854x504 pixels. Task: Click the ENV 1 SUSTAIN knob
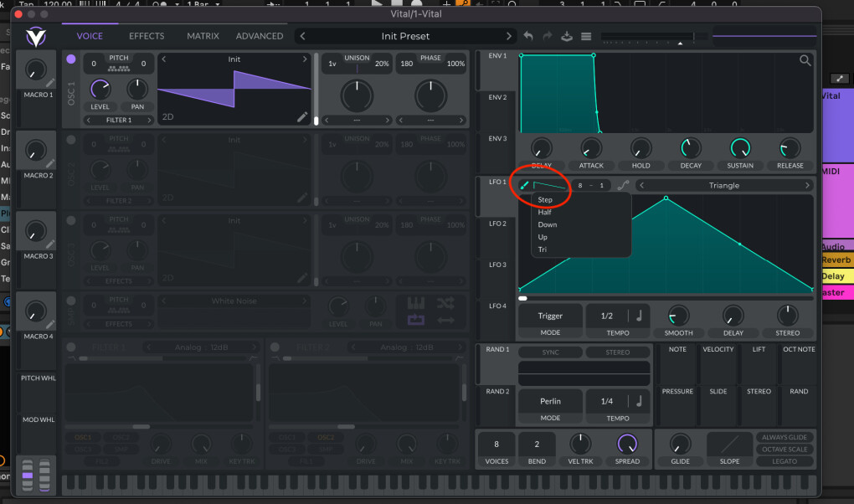740,148
